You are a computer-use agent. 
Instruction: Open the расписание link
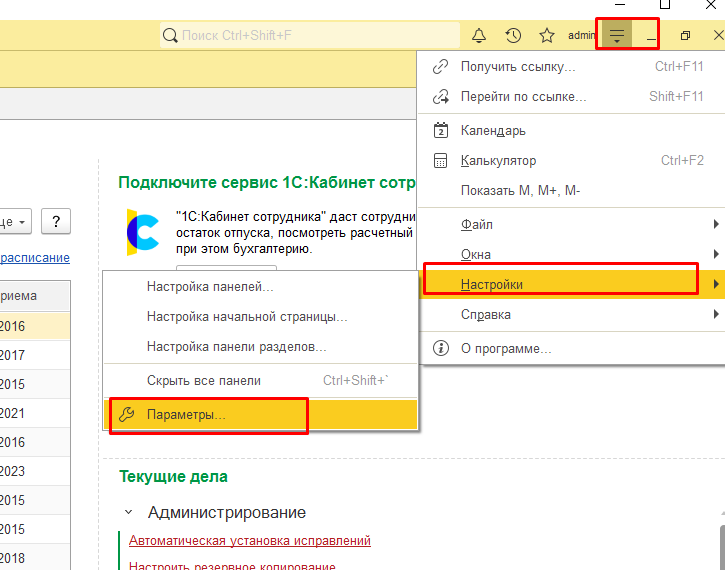coord(35,257)
